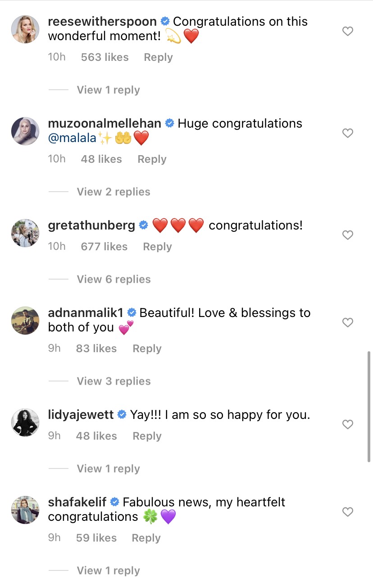This screenshot has width=373, height=588.
Task: Like reesewitherspoon's congratulations comment
Action: pos(347,31)
